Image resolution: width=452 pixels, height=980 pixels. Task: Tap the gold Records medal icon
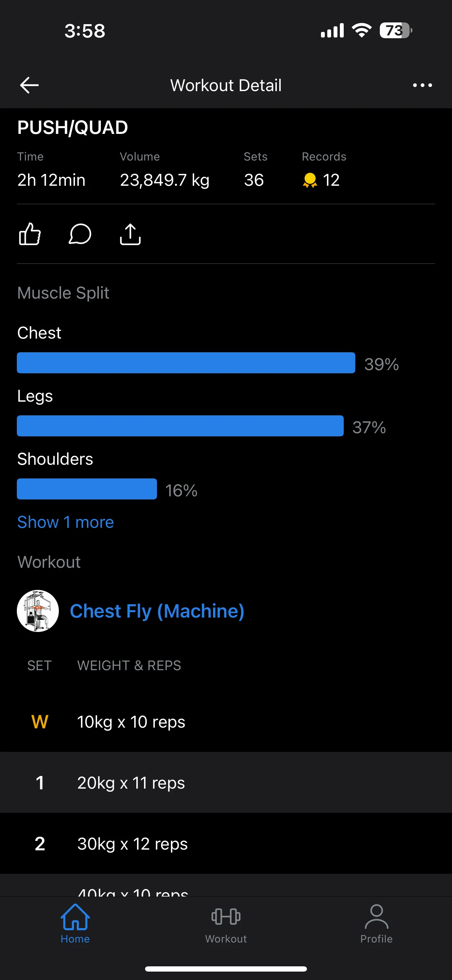click(x=310, y=180)
